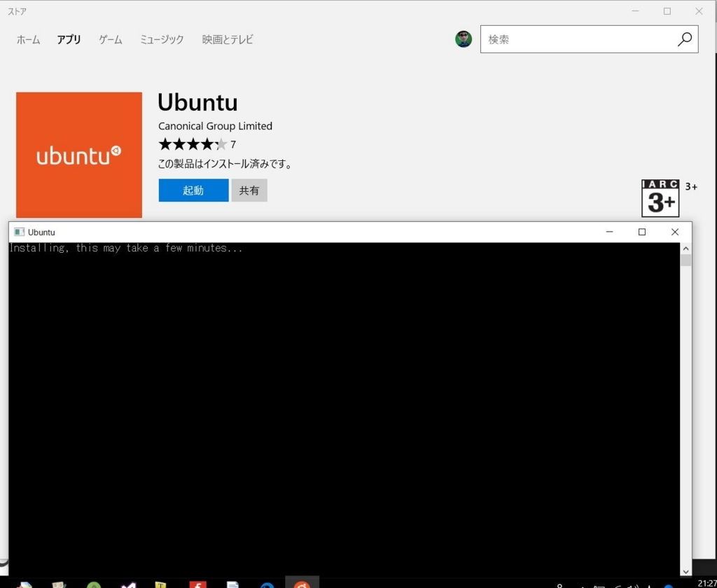Click the この製品はインストール済みです。 status text
This screenshot has height=588, width=717.
[225, 164]
